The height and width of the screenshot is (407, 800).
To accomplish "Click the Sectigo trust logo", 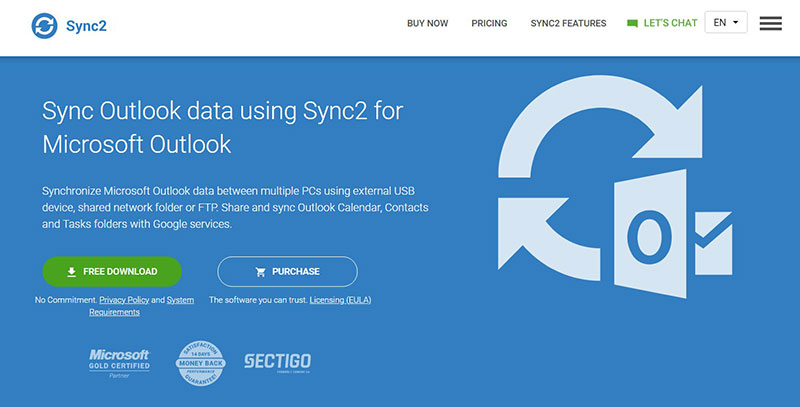I will (x=278, y=362).
